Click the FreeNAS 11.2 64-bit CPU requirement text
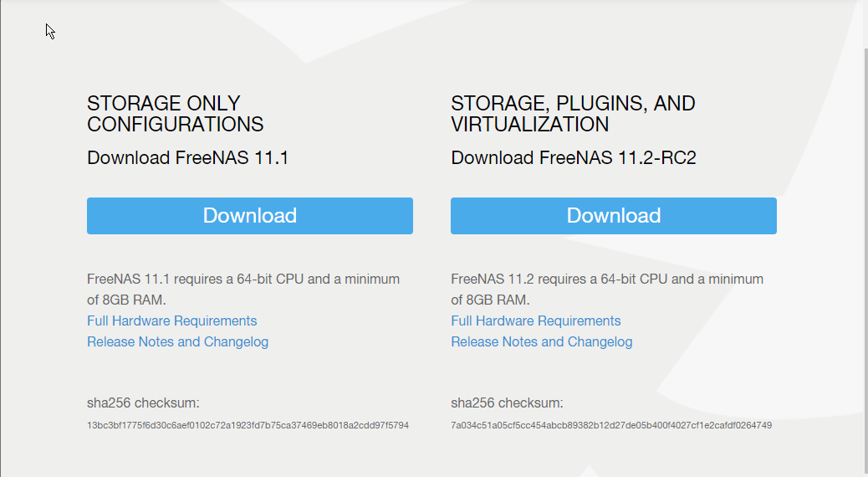868x477 pixels. pos(606,280)
